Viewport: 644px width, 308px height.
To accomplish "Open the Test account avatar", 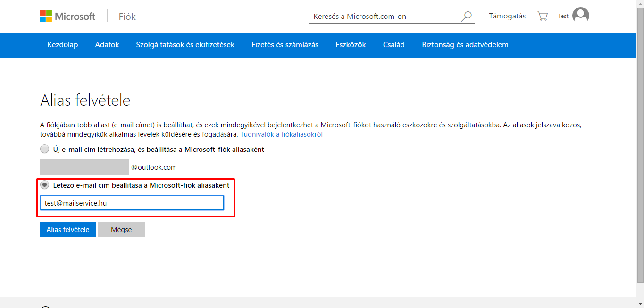I will pyautogui.click(x=581, y=15).
